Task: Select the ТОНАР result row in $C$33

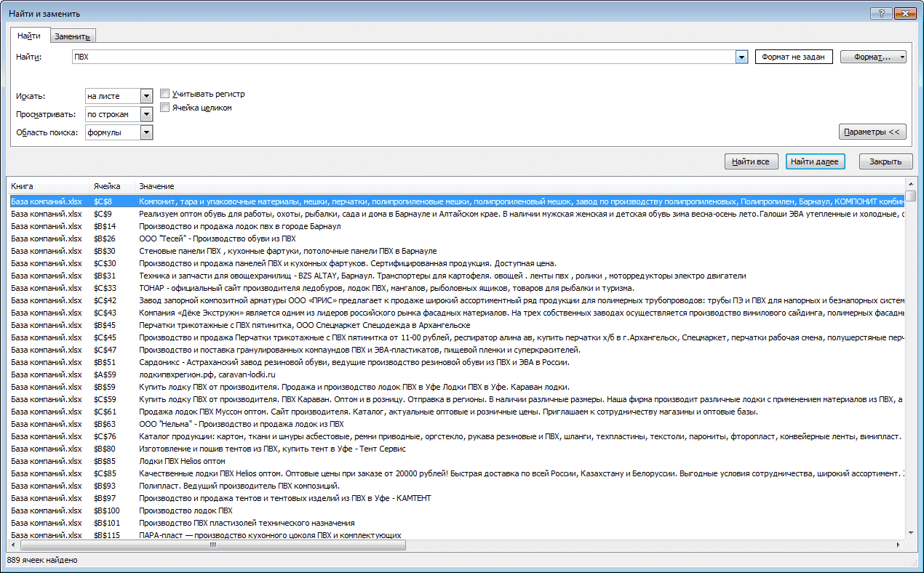Action: 457,288
